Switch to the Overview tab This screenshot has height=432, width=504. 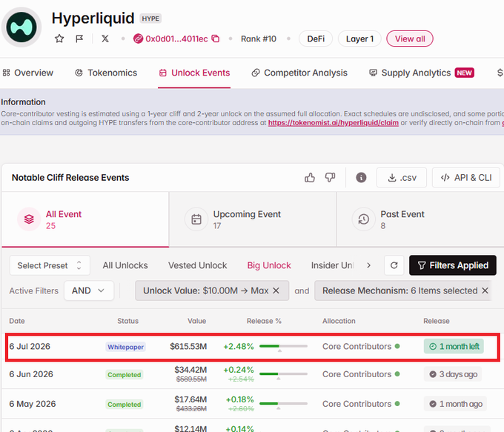coord(27,73)
